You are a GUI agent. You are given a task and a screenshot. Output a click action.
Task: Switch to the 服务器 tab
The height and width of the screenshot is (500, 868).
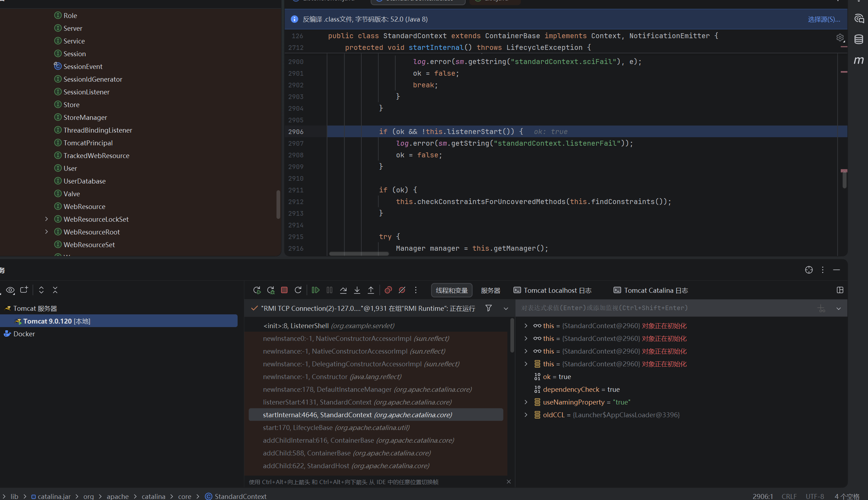pos(491,290)
